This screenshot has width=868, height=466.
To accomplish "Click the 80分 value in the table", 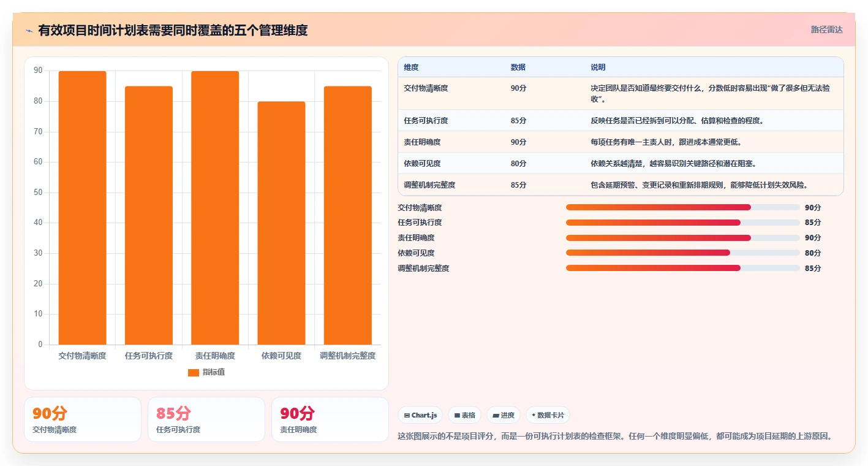I will click(x=518, y=164).
